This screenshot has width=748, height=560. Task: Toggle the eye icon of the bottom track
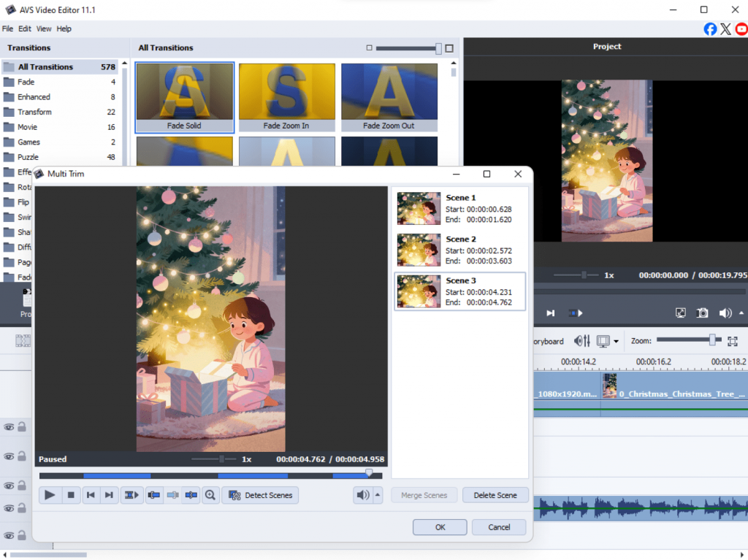tap(9, 534)
